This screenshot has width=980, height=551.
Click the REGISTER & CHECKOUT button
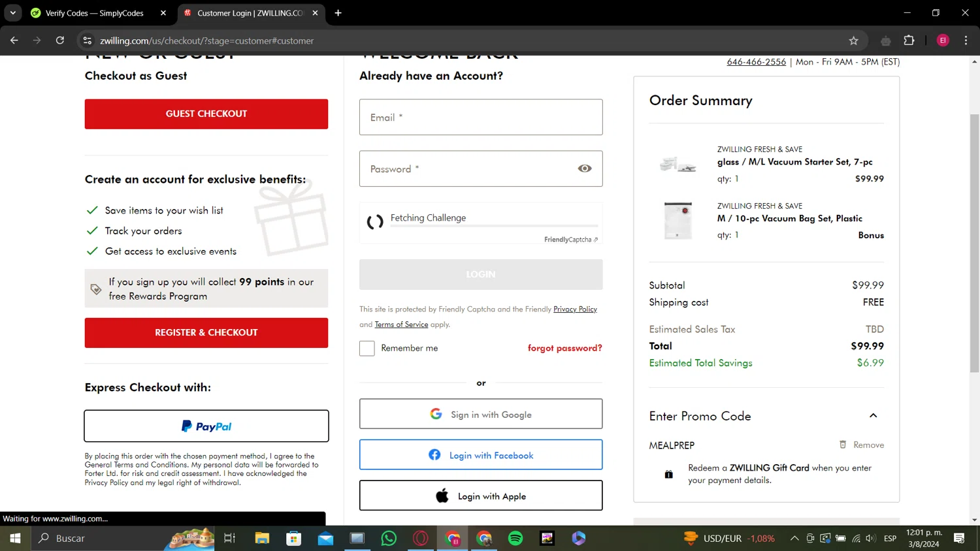(x=206, y=332)
